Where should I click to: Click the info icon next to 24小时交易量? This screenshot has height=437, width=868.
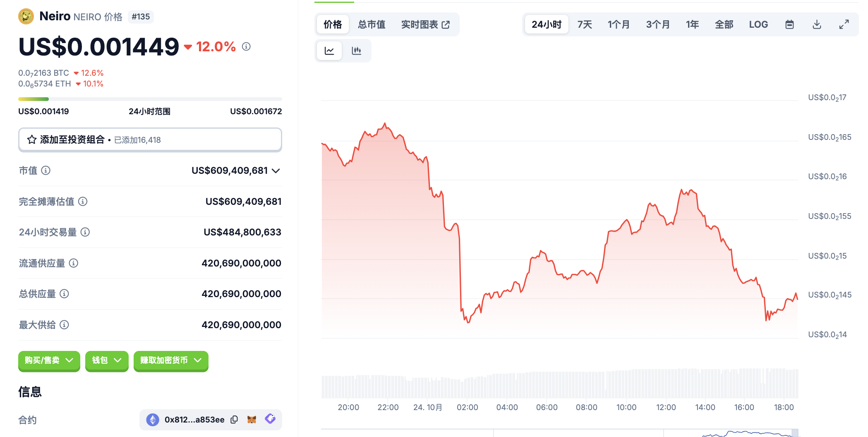85,232
